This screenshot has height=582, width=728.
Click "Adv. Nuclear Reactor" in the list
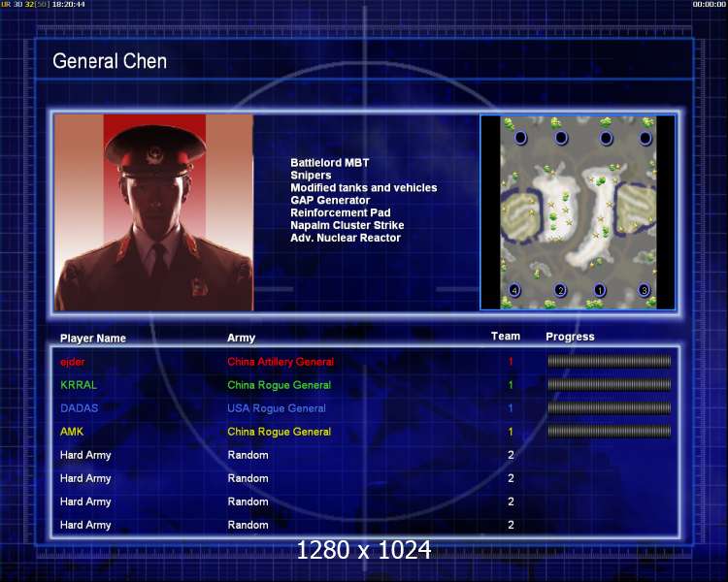(346, 238)
